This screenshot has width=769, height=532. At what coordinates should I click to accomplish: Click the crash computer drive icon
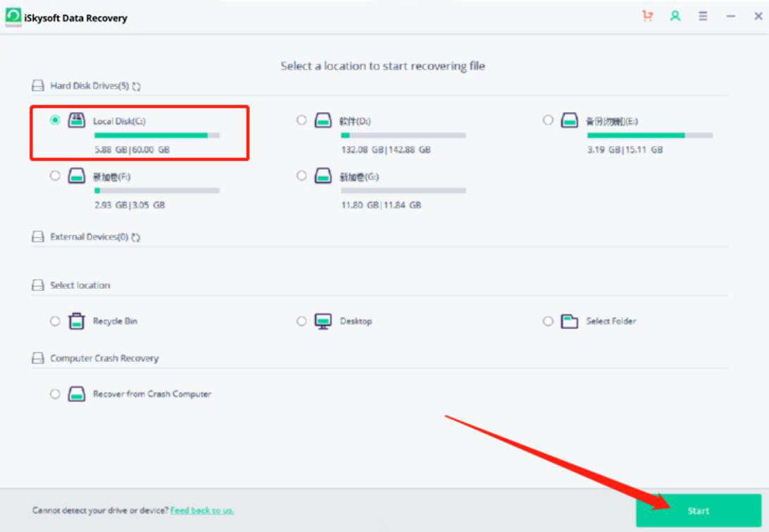tap(77, 394)
